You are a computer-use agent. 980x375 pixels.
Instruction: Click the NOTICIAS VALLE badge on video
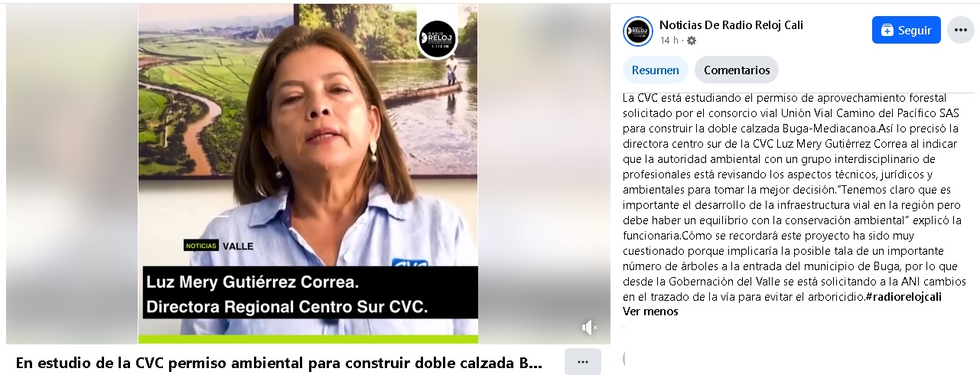(219, 246)
